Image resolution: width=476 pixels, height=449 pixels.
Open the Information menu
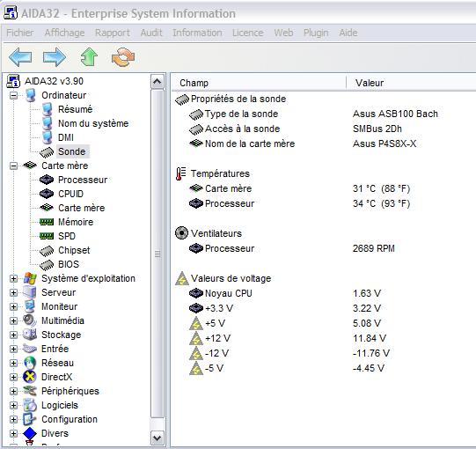(197, 33)
